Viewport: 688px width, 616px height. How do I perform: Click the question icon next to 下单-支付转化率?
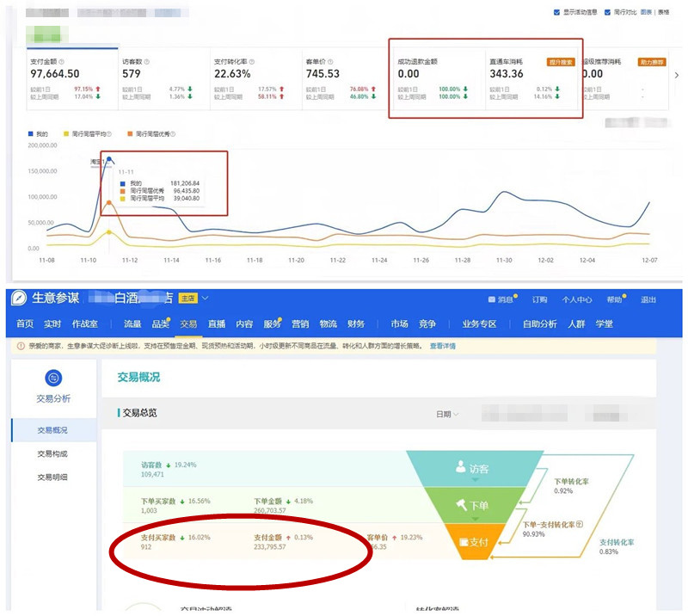[579, 524]
